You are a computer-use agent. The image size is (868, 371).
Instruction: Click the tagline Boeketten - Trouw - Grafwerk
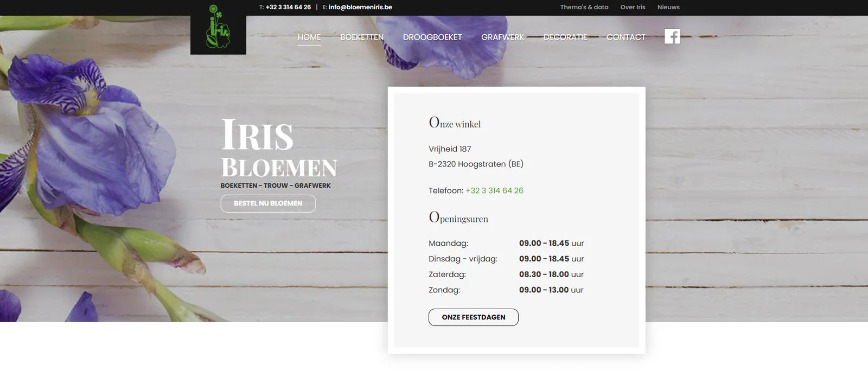tap(276, 185)
